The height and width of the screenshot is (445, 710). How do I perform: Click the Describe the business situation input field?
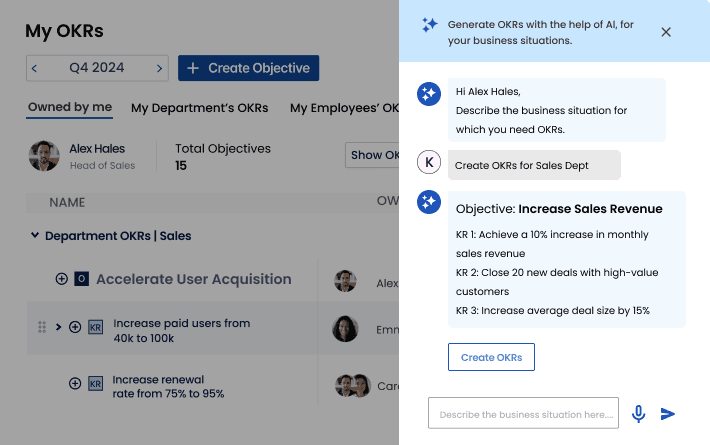(x=523, y=413)
